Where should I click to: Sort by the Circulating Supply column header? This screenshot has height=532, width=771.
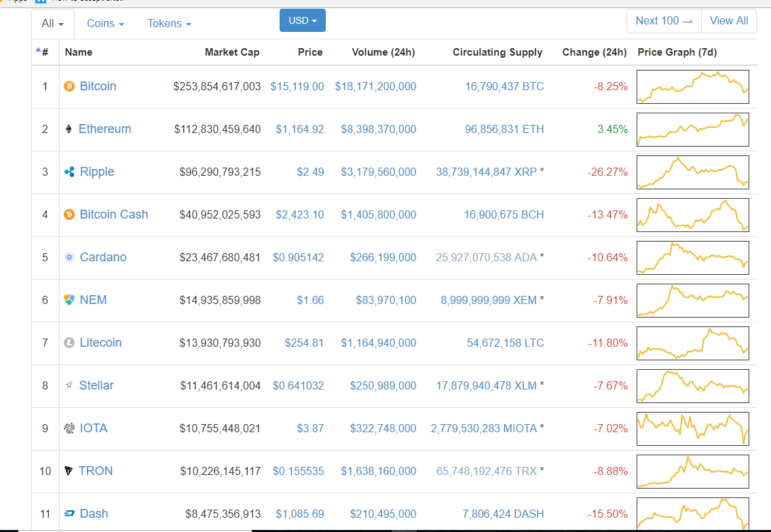[497, 52]
